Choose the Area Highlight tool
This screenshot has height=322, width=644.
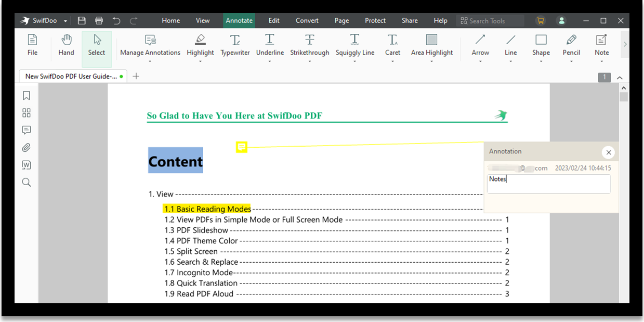431,45
